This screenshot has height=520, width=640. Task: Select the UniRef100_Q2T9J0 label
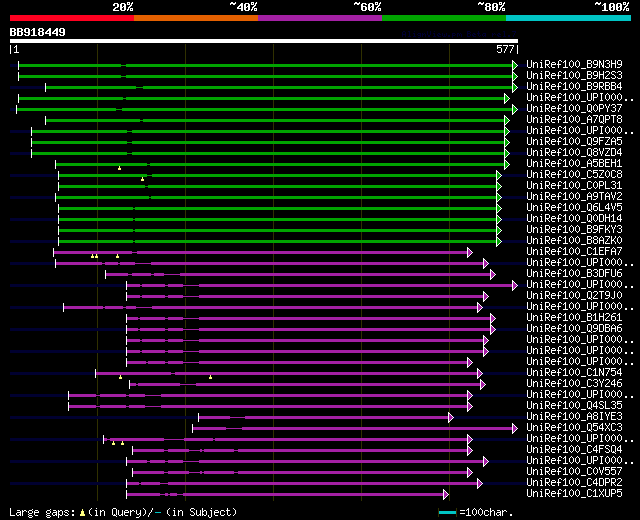(x=574, y=296)
